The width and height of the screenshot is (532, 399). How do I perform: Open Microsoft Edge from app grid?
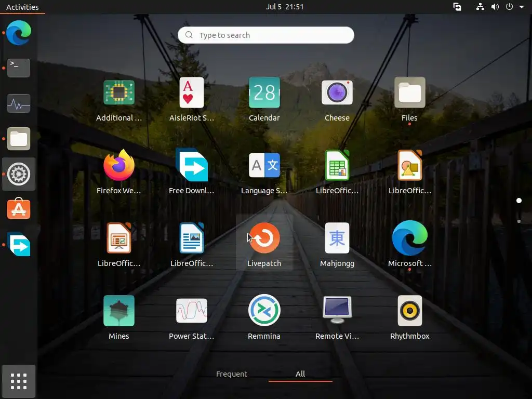coord(409,238)
